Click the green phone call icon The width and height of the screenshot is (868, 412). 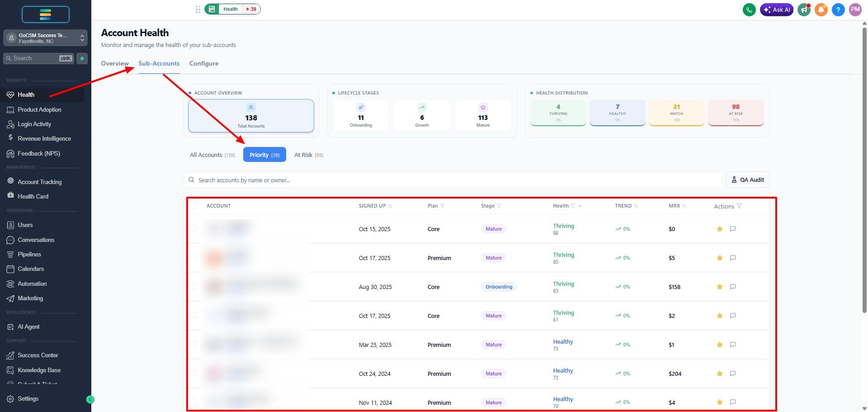point(749,9)
